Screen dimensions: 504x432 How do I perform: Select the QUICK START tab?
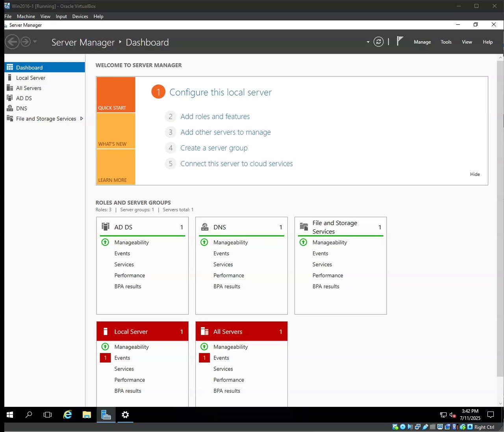116,94
